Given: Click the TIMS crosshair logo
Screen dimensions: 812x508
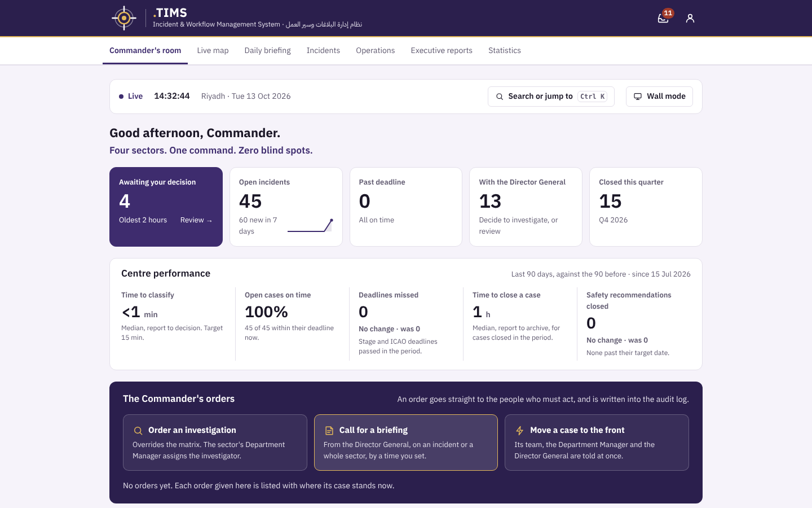Looking at the screenshot, I should [x=124, y=18].
